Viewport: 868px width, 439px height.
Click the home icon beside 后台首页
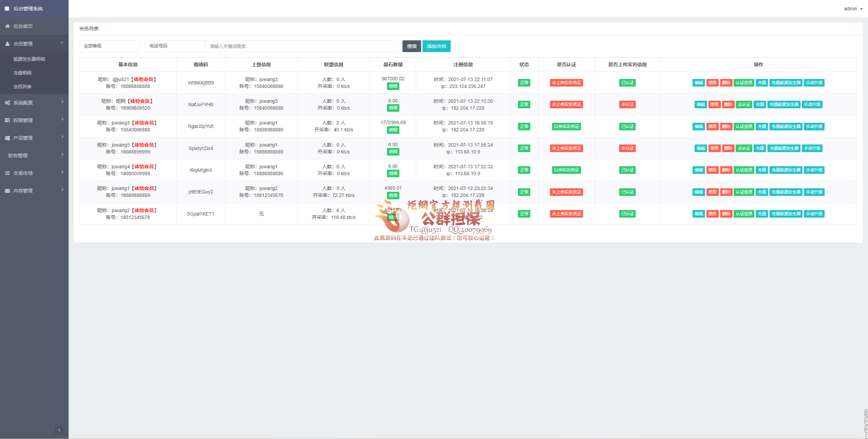point(7,26)
